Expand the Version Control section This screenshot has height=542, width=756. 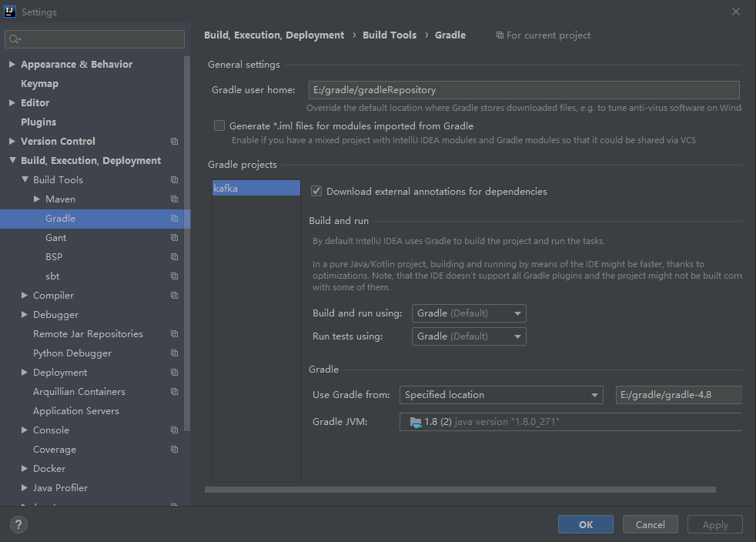coord(12,142)
